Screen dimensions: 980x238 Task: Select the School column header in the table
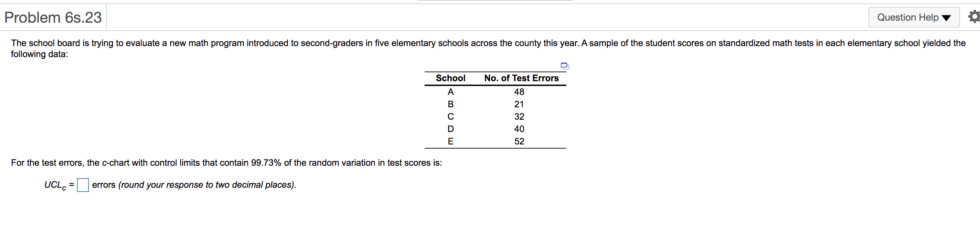point(450,78)
